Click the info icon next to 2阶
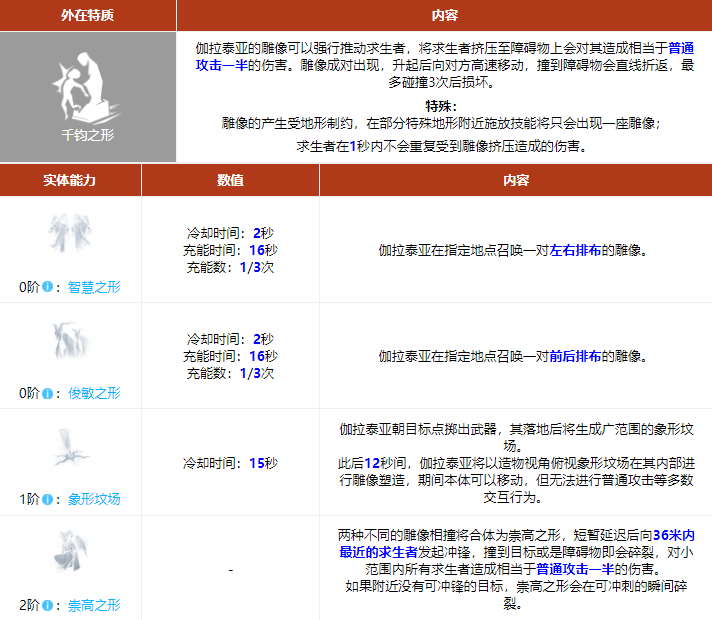The width and height of the screenshot is (712, 620). pyautogui.click(x=47, y=605)
